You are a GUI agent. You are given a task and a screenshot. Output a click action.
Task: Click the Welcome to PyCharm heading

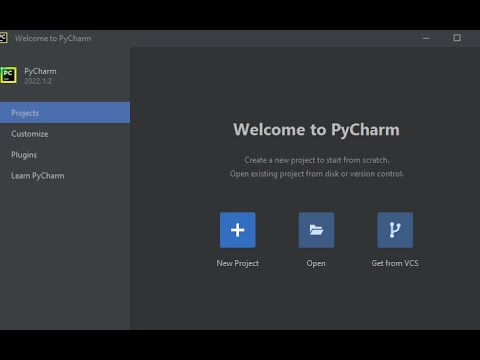pyautogui.click(x=316, y=129)
